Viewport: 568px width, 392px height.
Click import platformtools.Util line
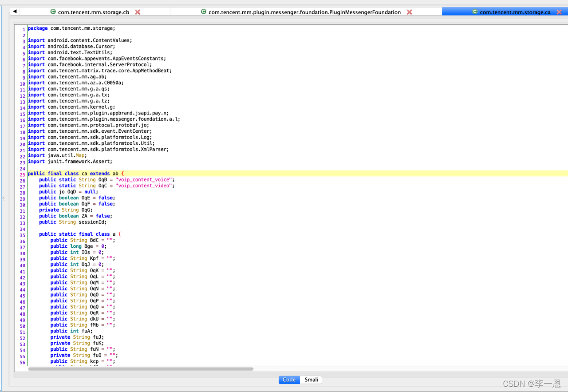(x=91, y=143)
